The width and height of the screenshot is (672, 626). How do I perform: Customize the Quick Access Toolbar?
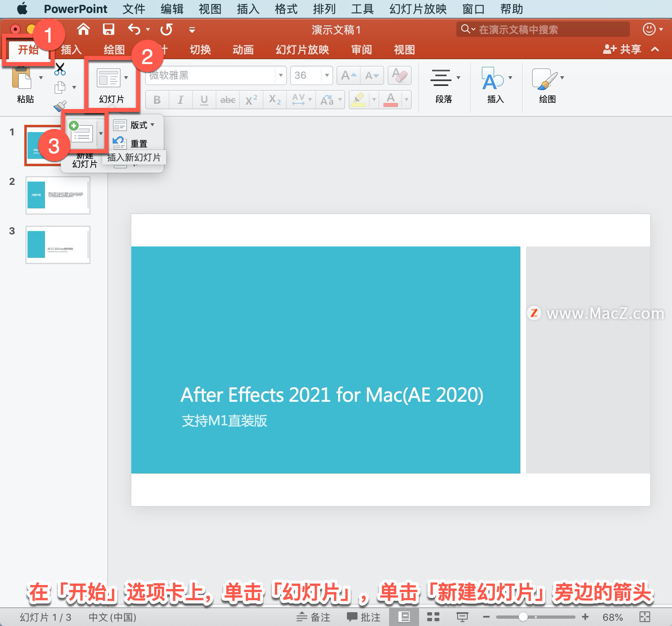[x=192, y=30]
